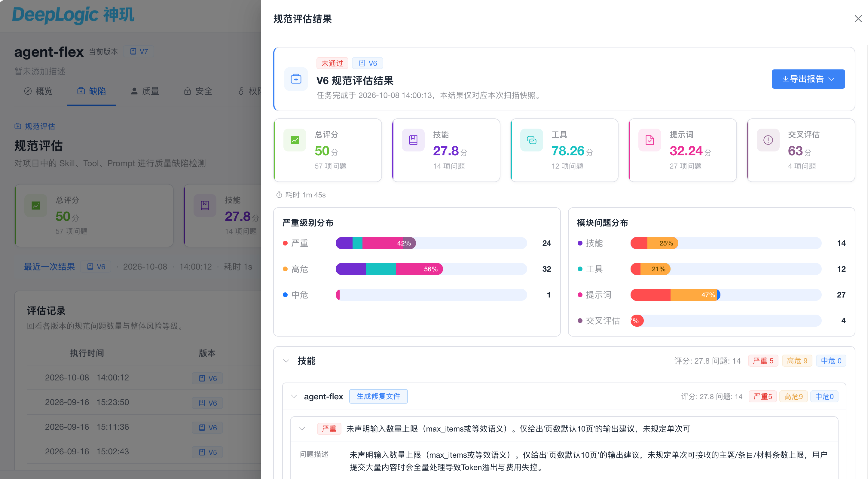
Task: Switch to the 概览 tab in background page
Action: coord(38,91)
